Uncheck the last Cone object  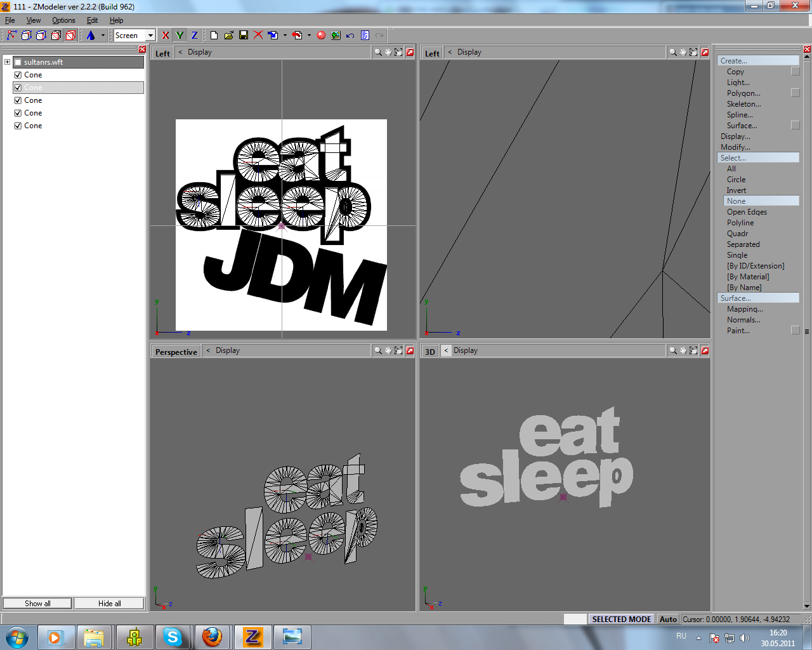point(18,126)
